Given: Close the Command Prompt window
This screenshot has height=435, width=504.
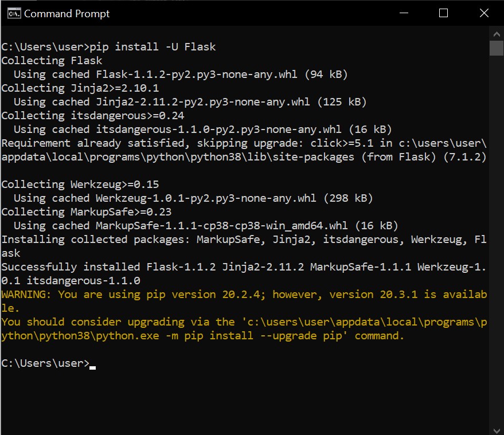Looking at the screenshot, I should [484, 13].
